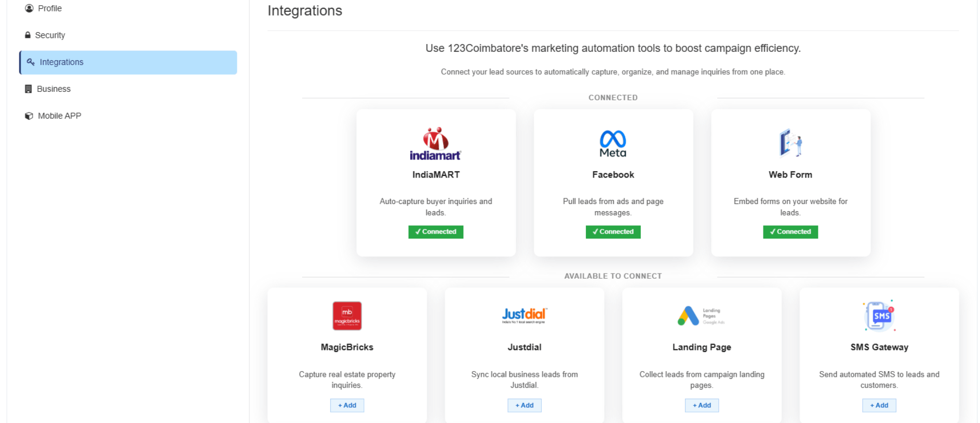Click the Connected button under Web Form
The width and height of the screenshot is (980, 423).
[790, 232]
